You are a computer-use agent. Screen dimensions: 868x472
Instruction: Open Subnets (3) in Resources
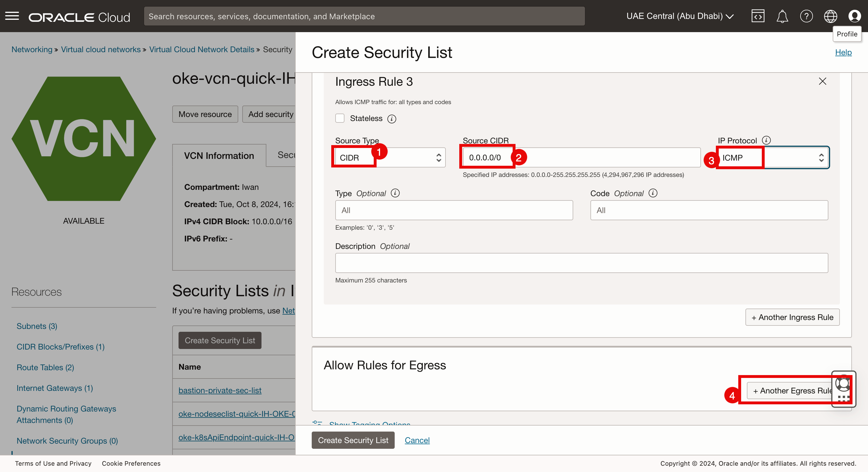point(37,326)
